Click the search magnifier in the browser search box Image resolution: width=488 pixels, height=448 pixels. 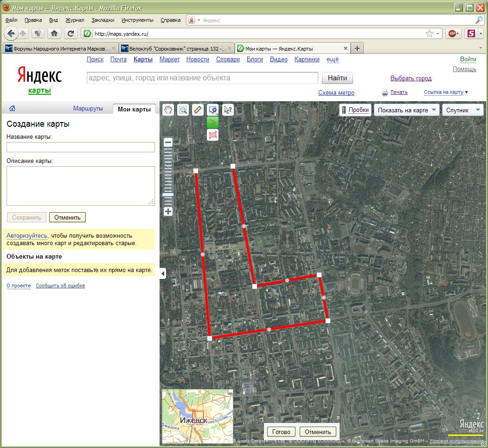[479, 20]
